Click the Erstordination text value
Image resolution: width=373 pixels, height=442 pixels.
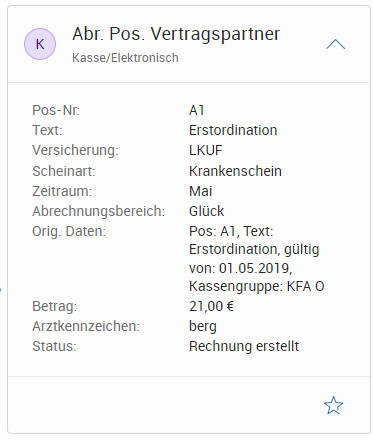pyautogui.click(x=233, y=130)
